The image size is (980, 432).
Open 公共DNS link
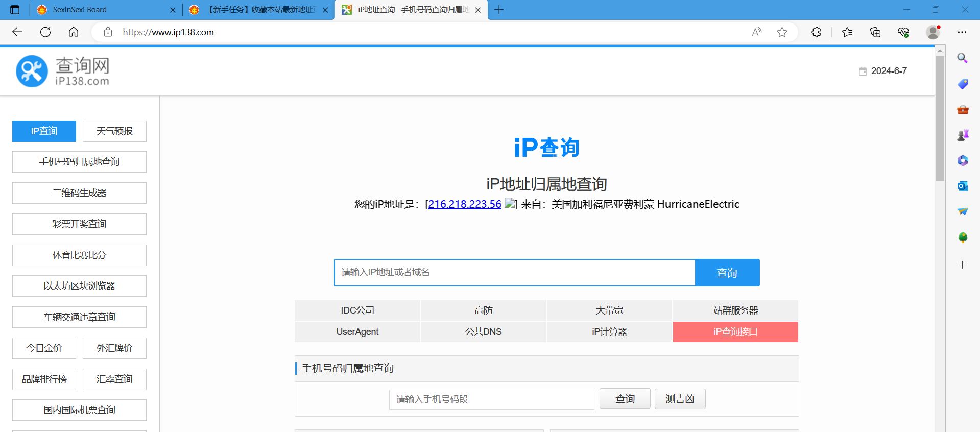pyautogui.click(x=484, y=332)
